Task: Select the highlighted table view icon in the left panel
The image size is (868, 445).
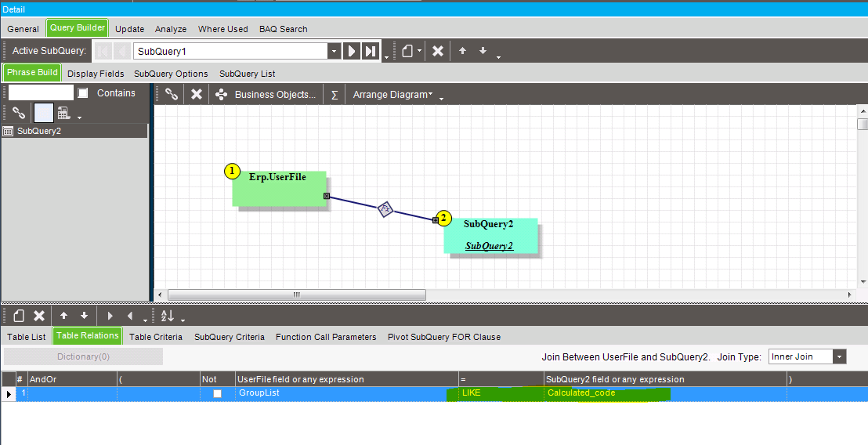Action: (x=44, y=113)
